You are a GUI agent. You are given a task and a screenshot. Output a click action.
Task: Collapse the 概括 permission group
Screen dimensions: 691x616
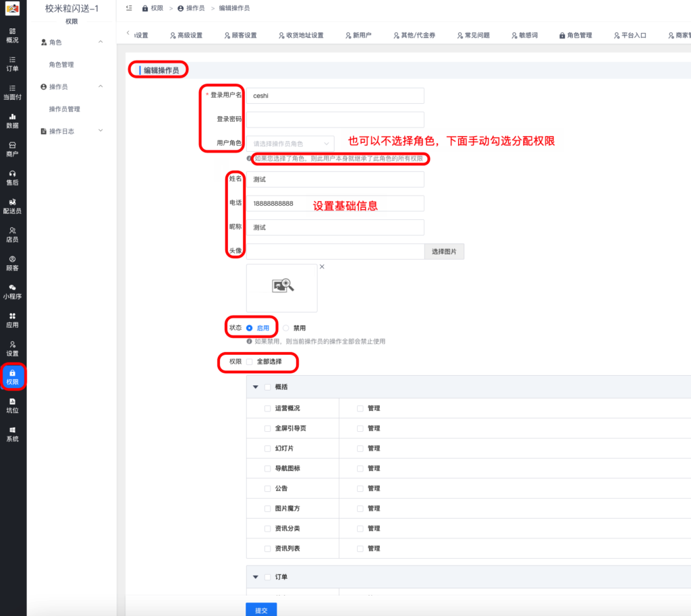(256, 387)
